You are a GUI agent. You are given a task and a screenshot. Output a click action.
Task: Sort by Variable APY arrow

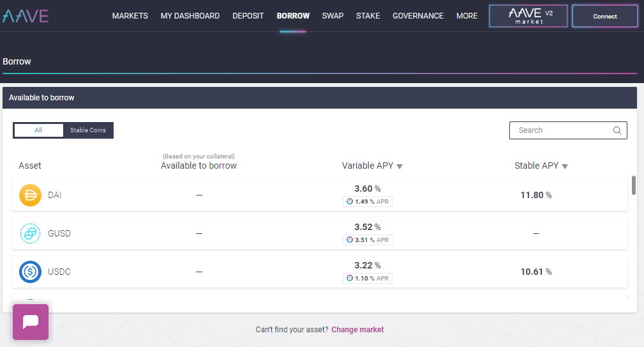[x=400, y=167]
